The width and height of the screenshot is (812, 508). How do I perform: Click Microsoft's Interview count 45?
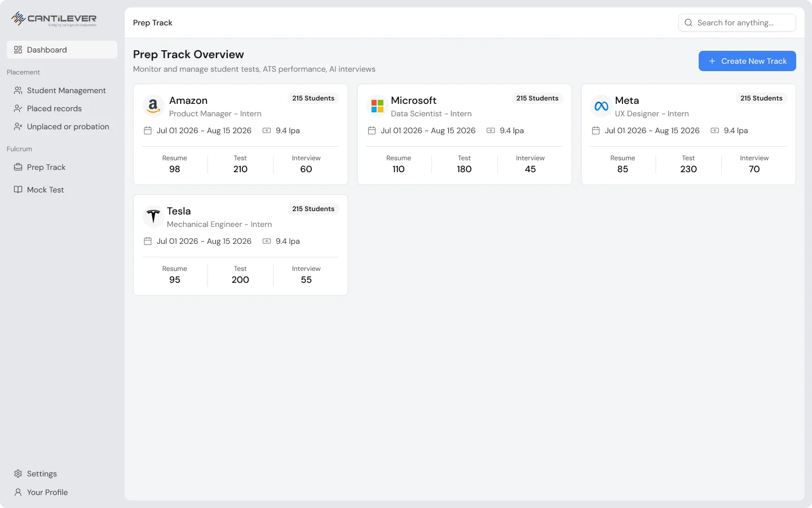(530, 169)
